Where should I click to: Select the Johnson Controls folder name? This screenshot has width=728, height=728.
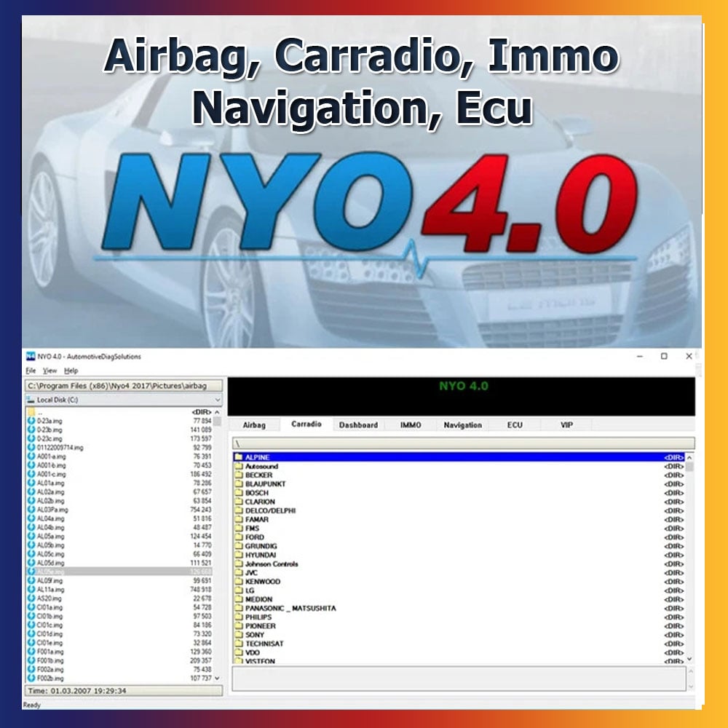tap(272, 563)
